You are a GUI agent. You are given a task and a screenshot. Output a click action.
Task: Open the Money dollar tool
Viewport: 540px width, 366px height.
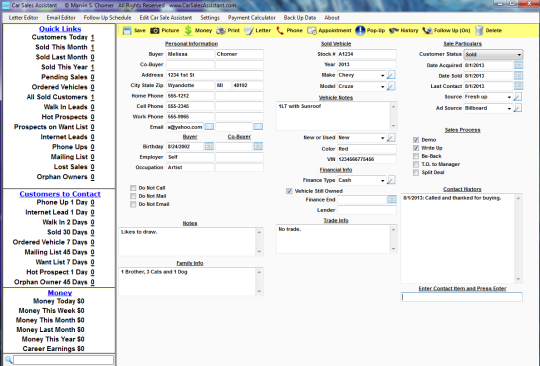(188, 31)
